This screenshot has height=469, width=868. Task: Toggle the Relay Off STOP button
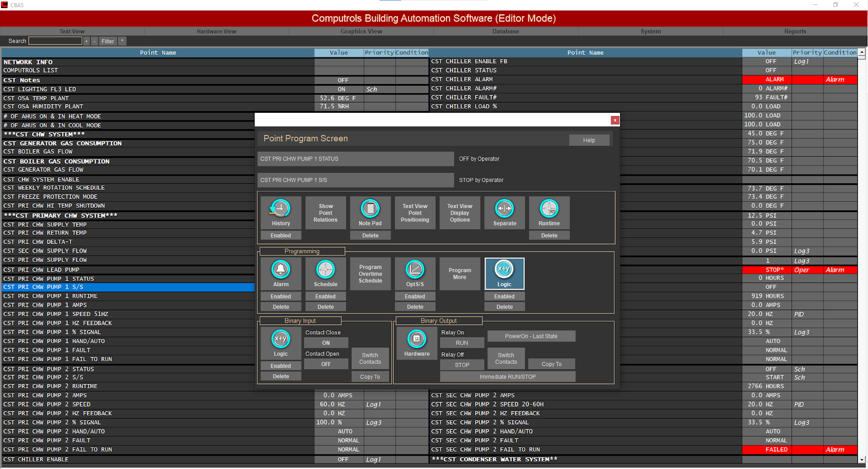(462, 365)
